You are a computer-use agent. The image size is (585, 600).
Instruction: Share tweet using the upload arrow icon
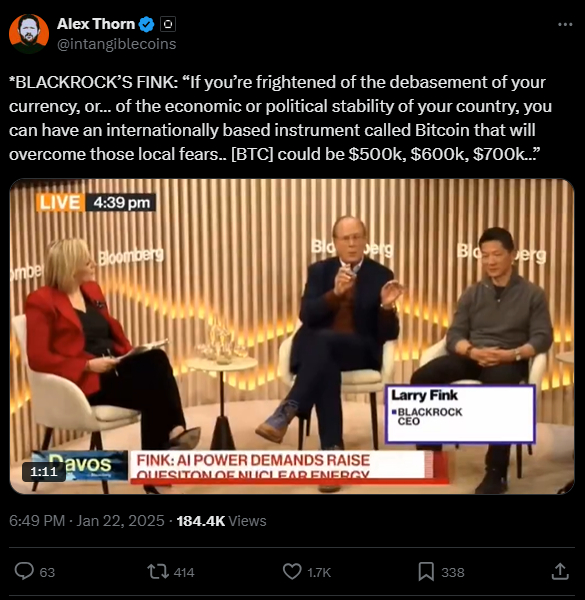[x=560, y=571]
